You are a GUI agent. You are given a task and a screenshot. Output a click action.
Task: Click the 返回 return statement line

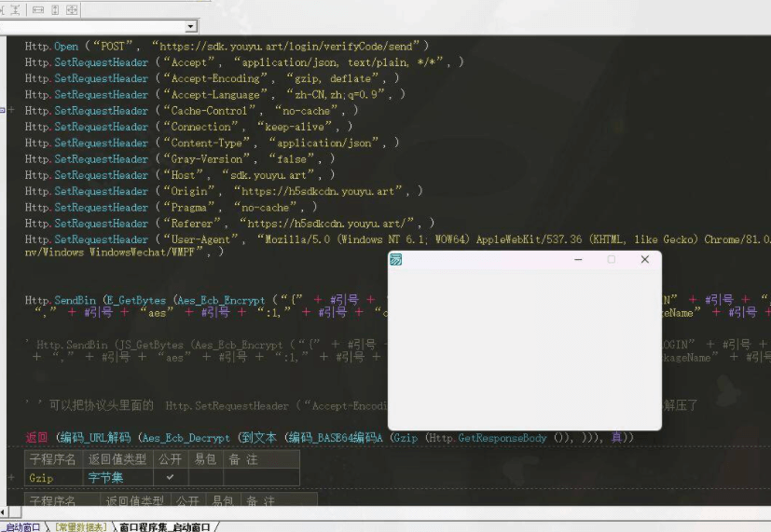click(x=329, y=437)
